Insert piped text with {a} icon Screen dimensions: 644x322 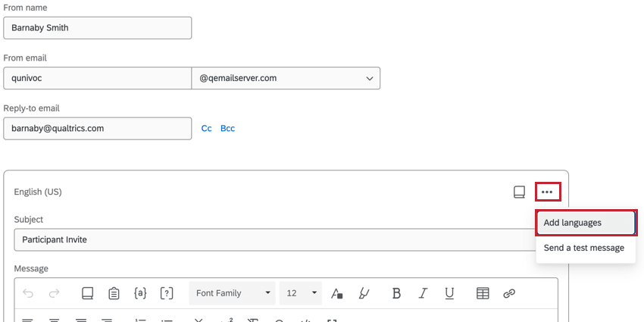tap(140, 293)
